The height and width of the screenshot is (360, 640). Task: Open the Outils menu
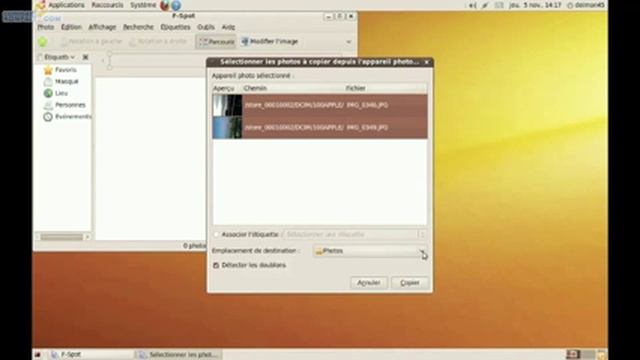206,27
